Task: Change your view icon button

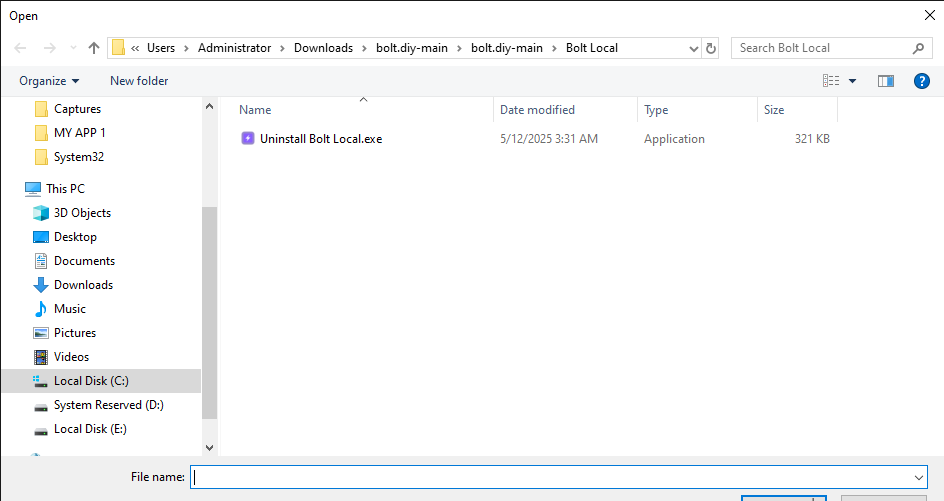Action: tap(831, 81)
